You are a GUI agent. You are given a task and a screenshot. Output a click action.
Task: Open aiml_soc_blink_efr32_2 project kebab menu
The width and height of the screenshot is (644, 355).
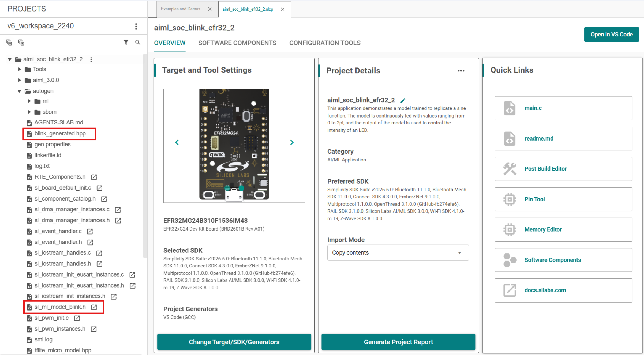pos(91,59)
